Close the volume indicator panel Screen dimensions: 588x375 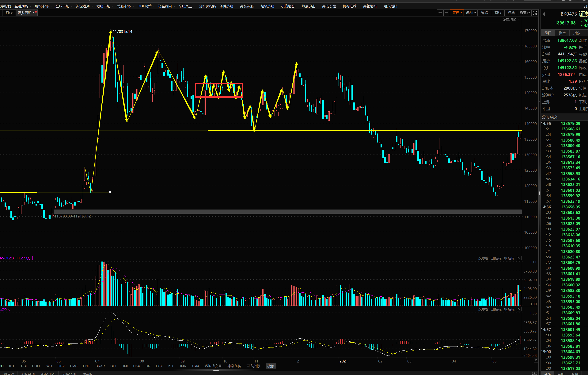[x=519, y=258]
